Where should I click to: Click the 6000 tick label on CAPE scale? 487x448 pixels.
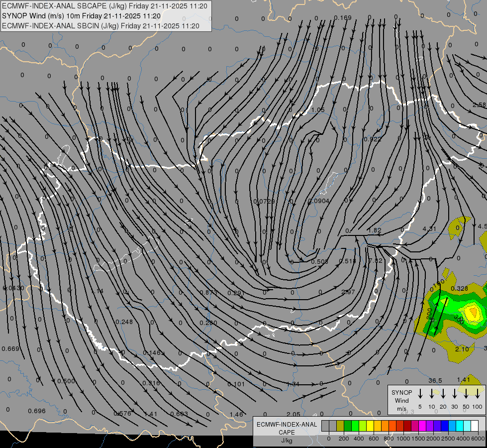(x=478, y=439)
